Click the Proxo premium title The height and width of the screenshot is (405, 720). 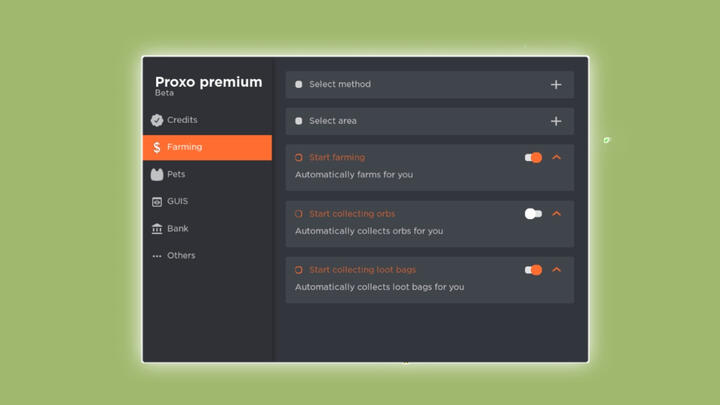208,82
